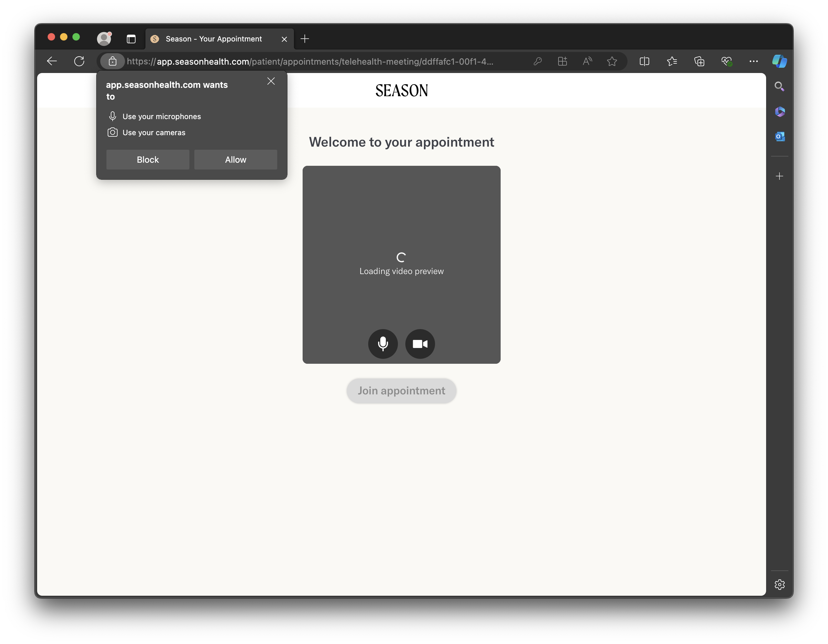This screenshot has height=644, width=828.
Task: Open the sidebar Search icon
Action: pyautogui.click(x=779, y=86)
